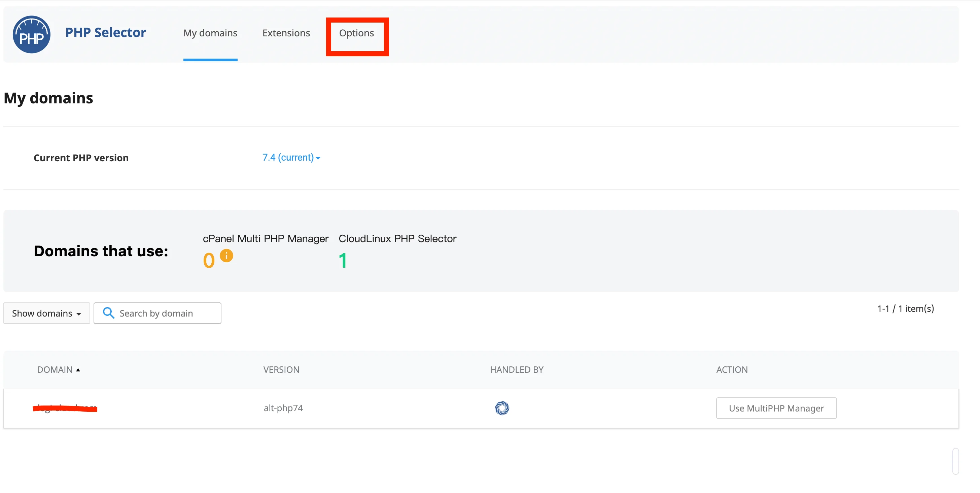The image size is (980, 493).
Task: Select the My domains tab
Action: click(x=210, y=33)
